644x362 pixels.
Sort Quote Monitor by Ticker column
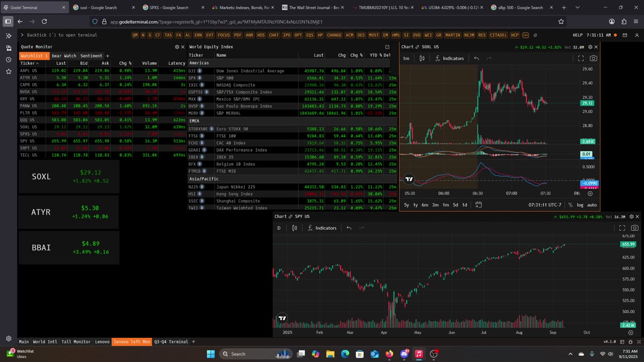pyautogui.click(x=30, y=63)
